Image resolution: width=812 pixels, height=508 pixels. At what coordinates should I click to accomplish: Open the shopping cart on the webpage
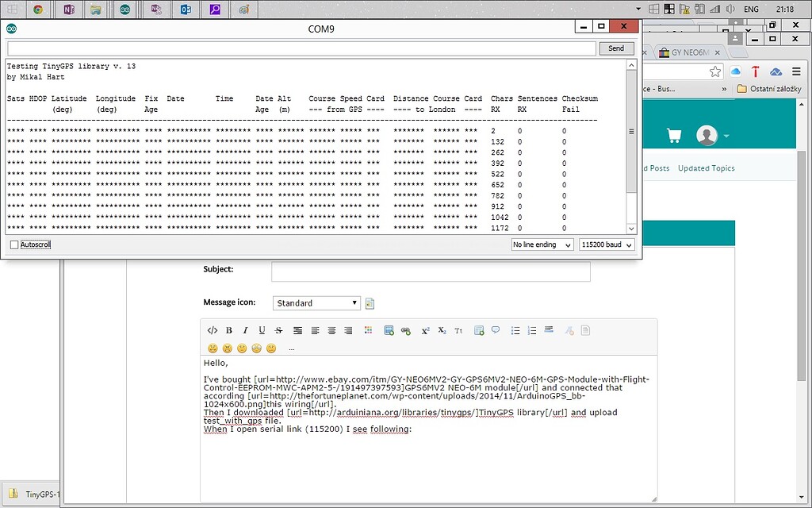pyautogui.click(x=673, y=135)
